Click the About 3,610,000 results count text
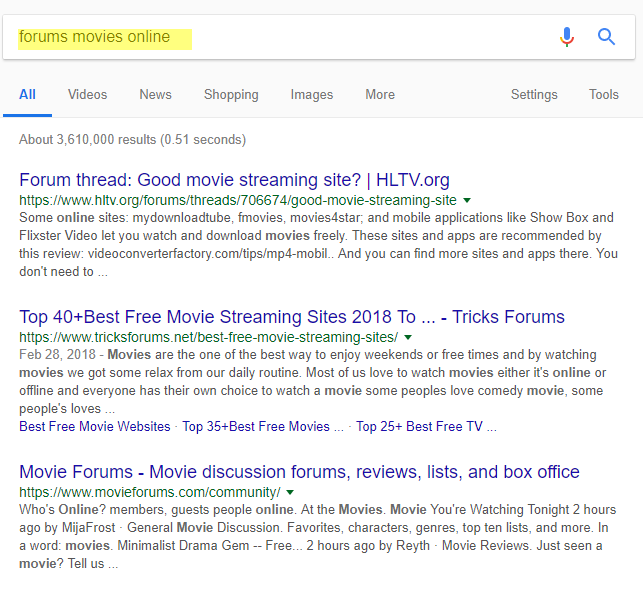The height and width of the screenshot is (593, 643). 132,140
